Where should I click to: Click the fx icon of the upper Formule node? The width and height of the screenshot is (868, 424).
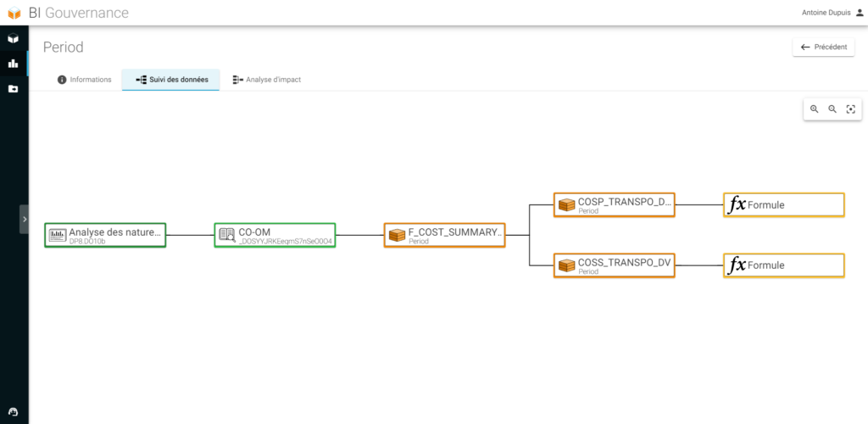(x=737, y=205)
